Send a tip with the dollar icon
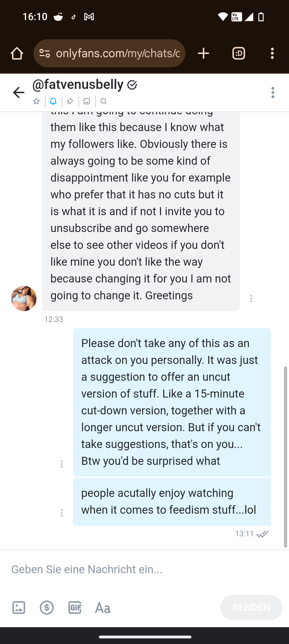 pyautogui.click(x=47, y=608)
